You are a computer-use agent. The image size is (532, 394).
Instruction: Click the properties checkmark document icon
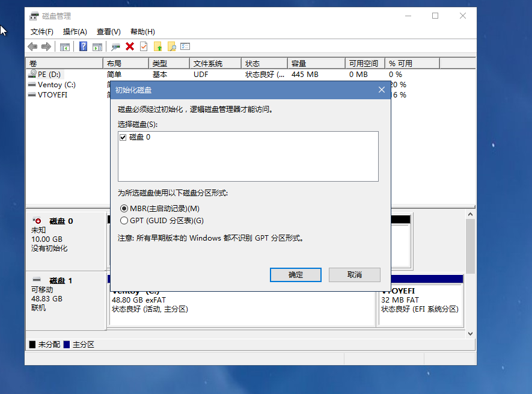click(x=144, y=46)
